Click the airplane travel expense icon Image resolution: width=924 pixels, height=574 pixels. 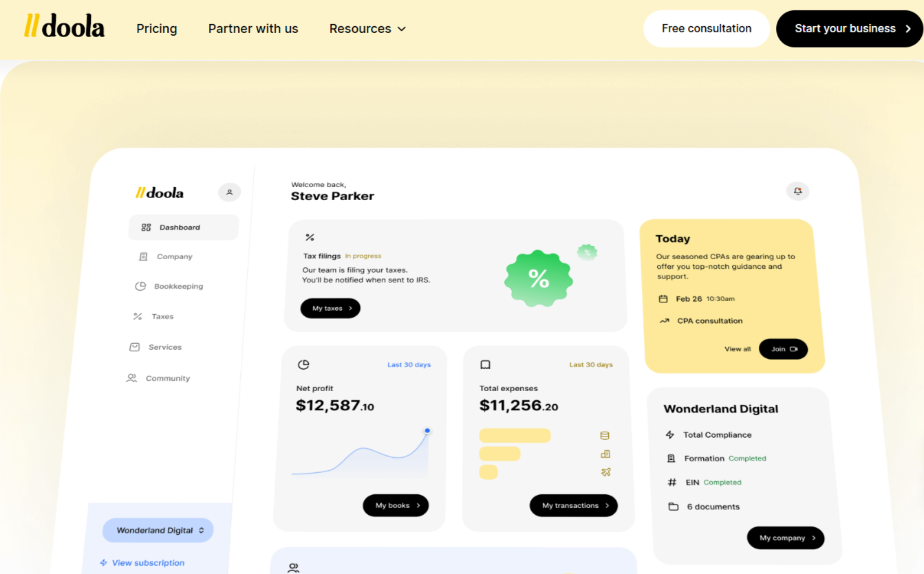pos(606,472)
